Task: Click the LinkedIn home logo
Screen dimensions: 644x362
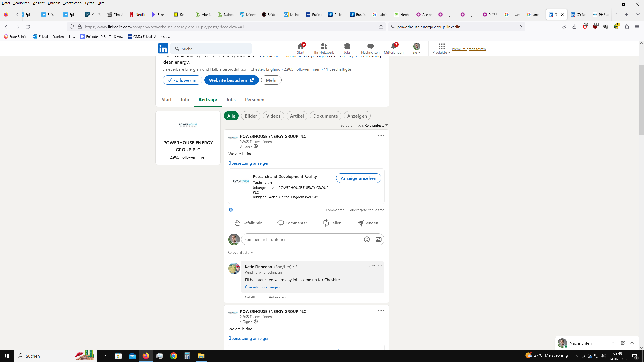Action: 163,48
